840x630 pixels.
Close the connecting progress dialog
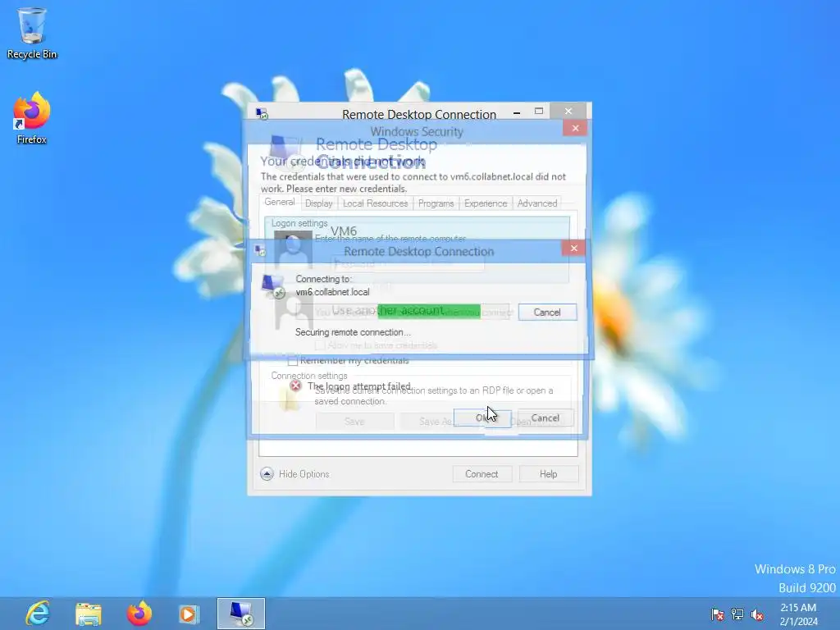[x=573, y=248]
